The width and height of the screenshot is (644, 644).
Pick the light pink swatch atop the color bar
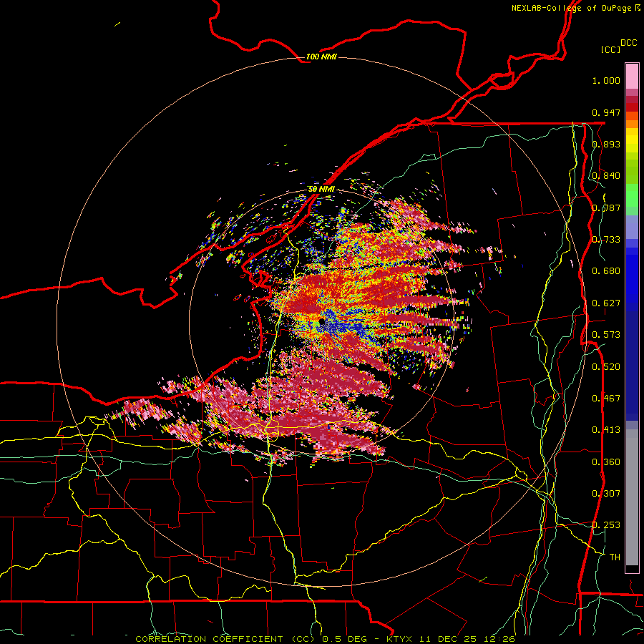[632, 76]
